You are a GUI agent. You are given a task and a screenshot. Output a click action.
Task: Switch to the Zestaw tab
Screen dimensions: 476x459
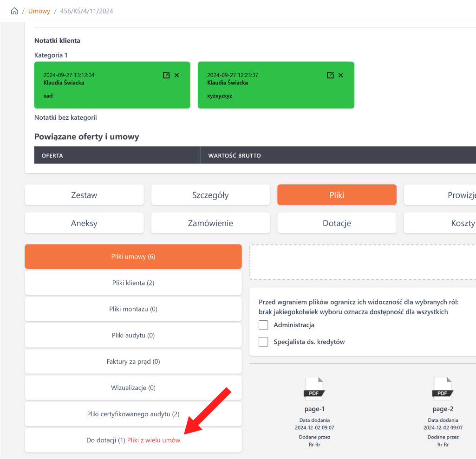pos(84,195)
